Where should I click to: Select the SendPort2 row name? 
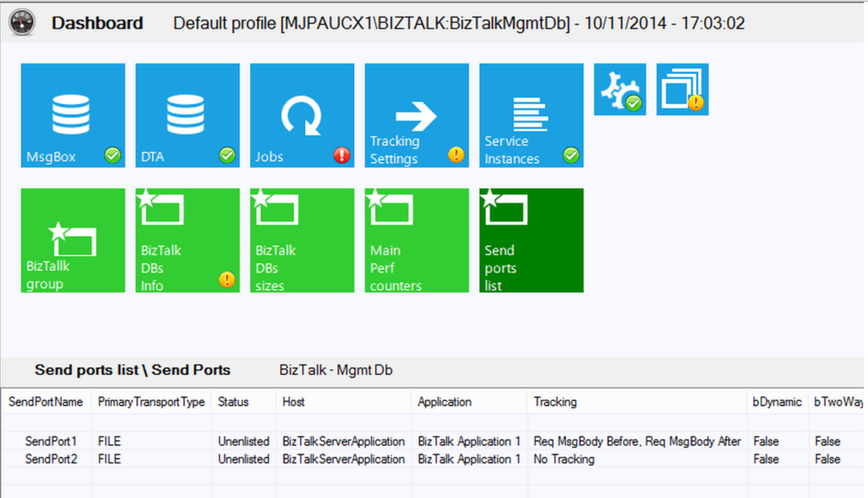(51, 459)
